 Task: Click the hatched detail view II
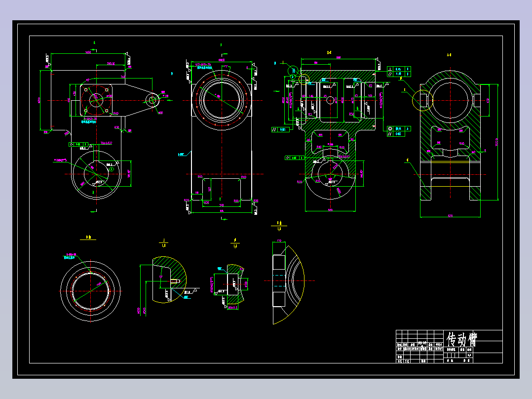click(x=235, y=284)
